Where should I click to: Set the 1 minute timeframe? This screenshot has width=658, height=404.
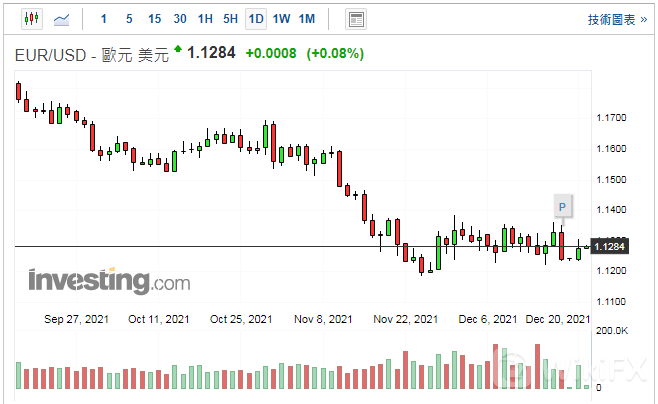pyautogui.click(x=103, y=19)
